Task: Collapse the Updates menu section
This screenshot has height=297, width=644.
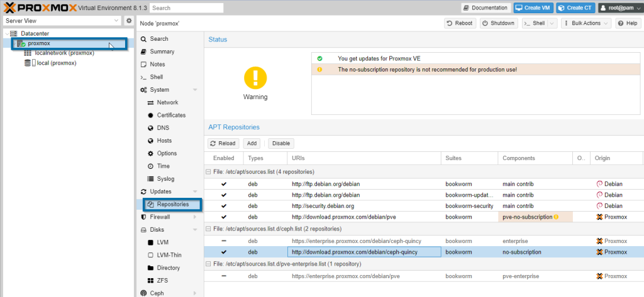Action: pyautogui.click(x=195, y=192)
